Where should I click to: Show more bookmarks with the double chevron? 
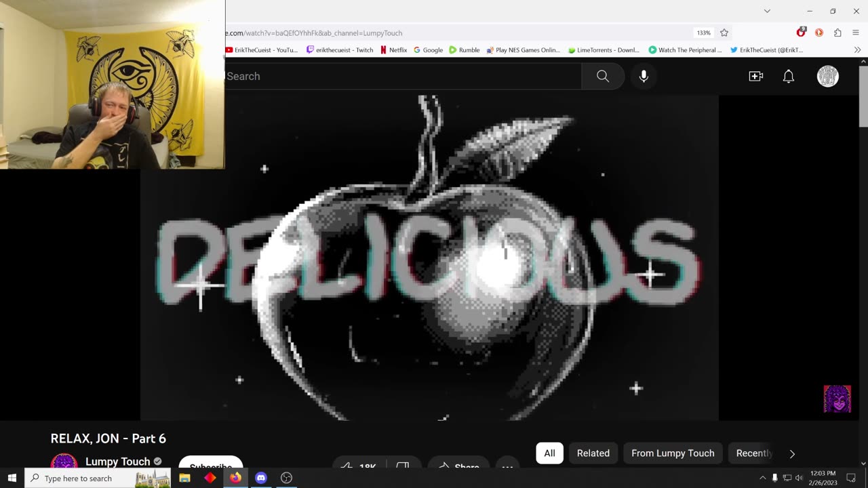[x=857, y=49]
